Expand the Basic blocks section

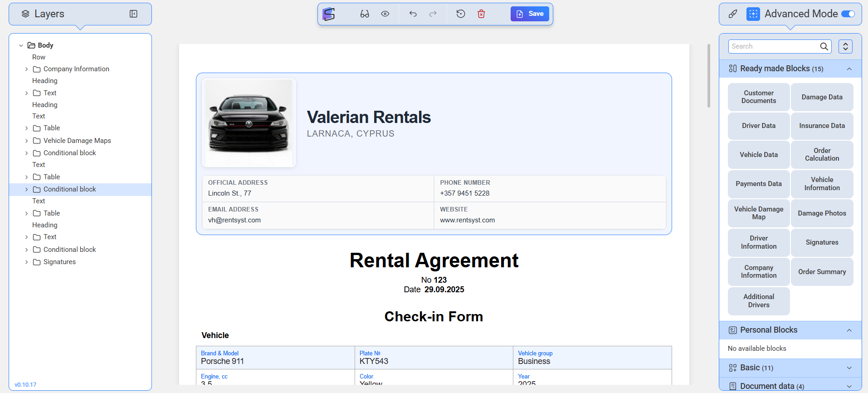coord(849,368)
